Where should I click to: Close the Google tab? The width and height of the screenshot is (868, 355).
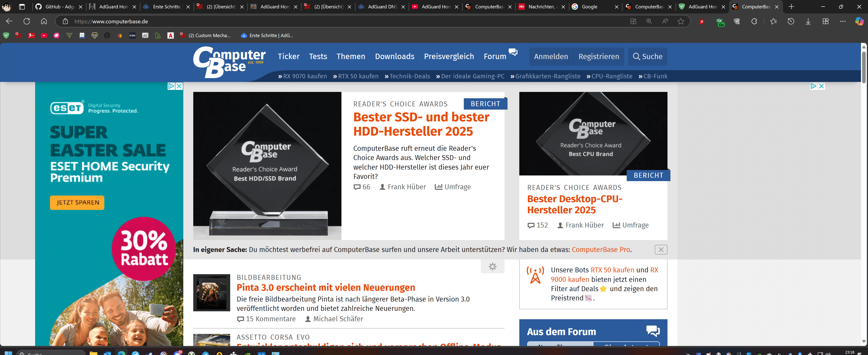pyautogui.click(x=617, y=7)
